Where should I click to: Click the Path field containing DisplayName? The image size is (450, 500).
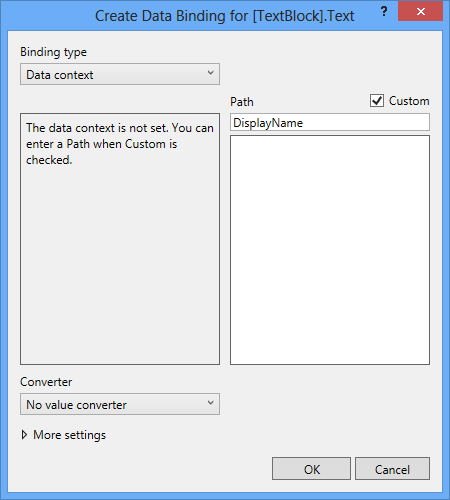click(330, 122)
